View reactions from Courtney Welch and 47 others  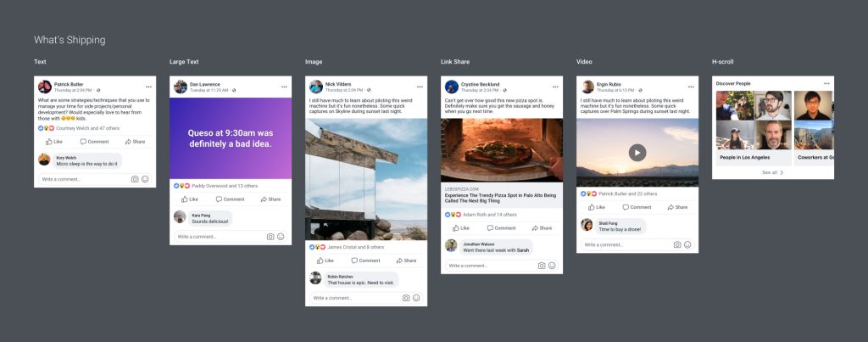[x=79, y=128]
